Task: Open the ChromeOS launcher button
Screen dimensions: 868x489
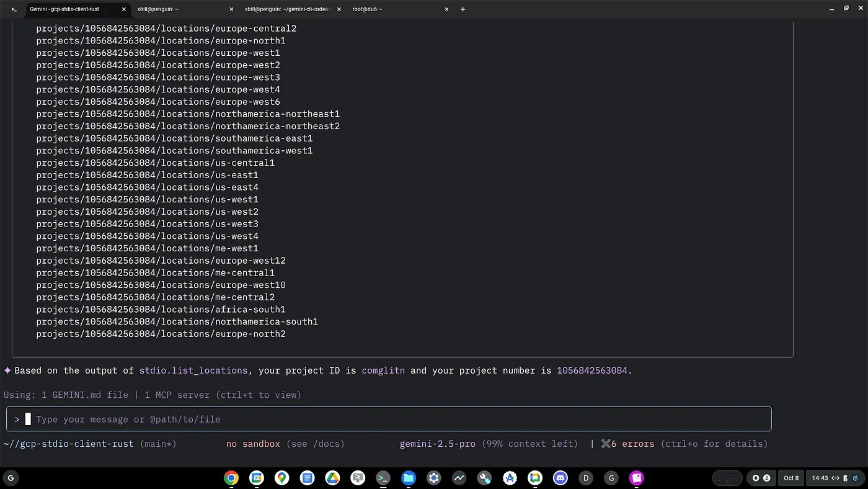Action: click(x=10, y=478)
